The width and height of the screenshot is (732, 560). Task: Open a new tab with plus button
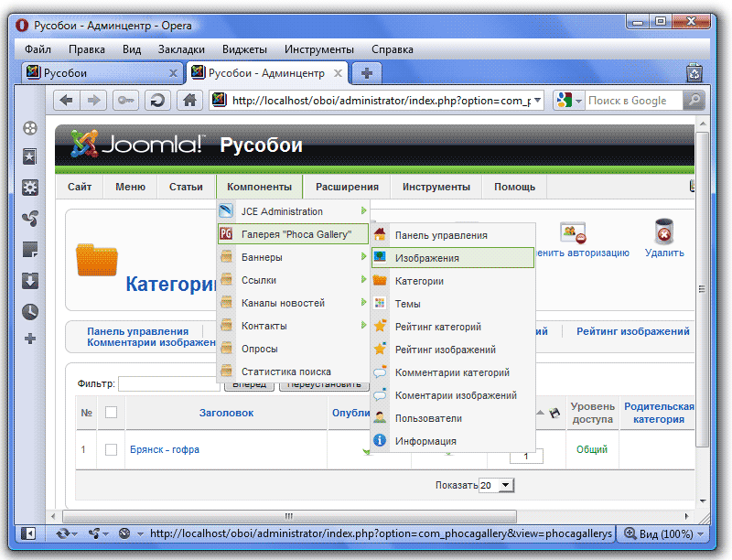click(366, 72)
